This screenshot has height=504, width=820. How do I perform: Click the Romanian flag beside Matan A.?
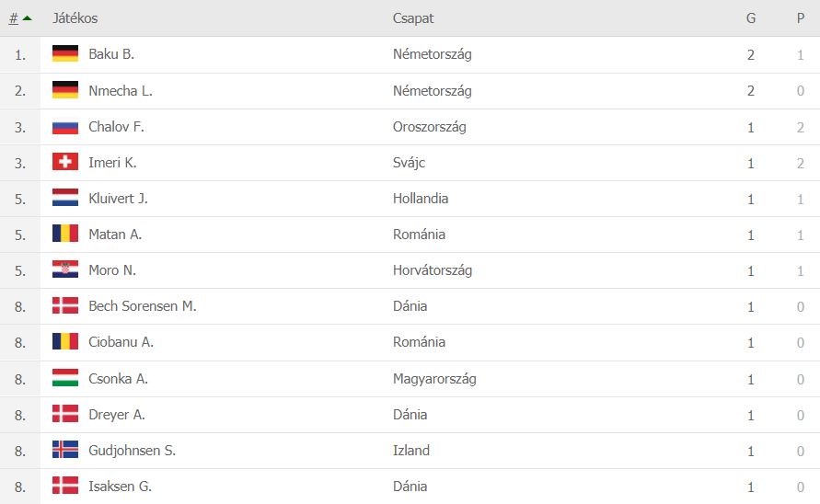tap(65, 234)
